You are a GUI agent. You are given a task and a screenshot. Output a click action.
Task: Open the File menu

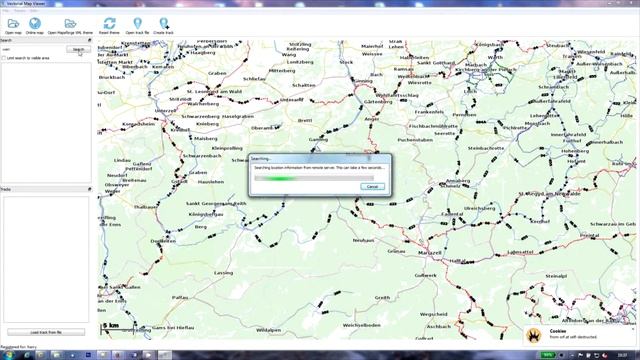coord(5,11)
